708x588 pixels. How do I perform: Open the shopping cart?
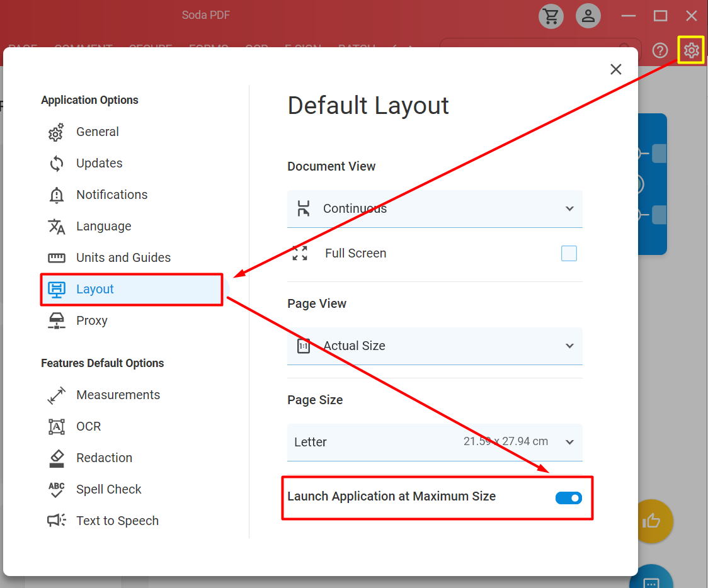tap(551, 16)
